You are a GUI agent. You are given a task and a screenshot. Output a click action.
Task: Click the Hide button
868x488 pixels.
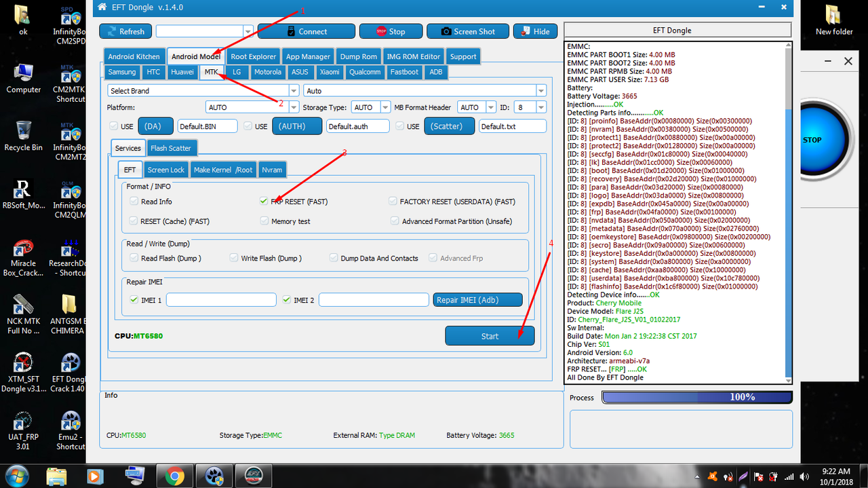(535, 31)
